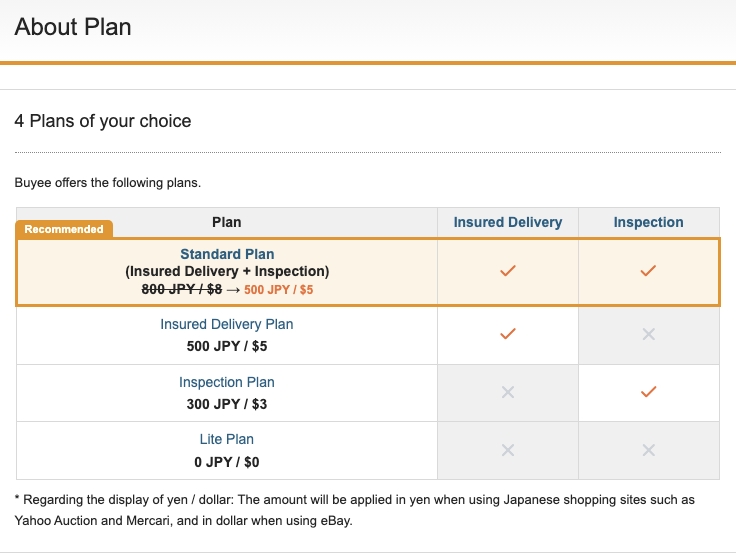Click Lite Plan's Inspection X mark

[649, 450]
